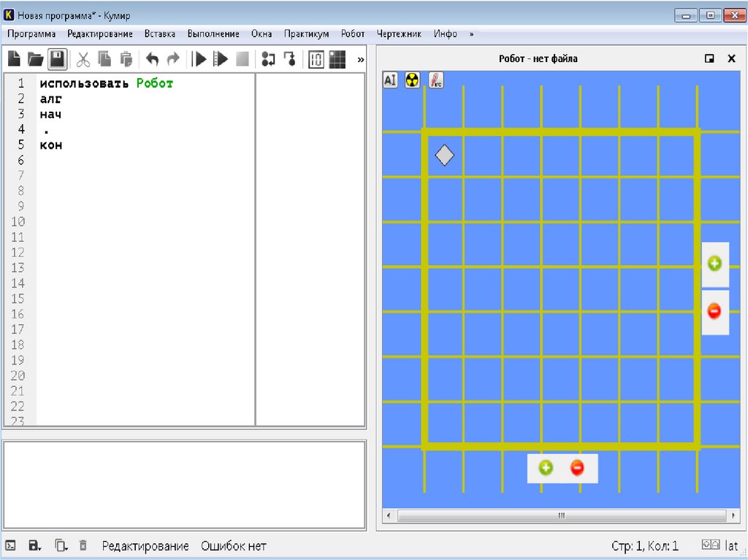Viewport: 748px width, 560px height.
Task: Toggle the Robot field grid window icon
Action: (x=337, y=59)
